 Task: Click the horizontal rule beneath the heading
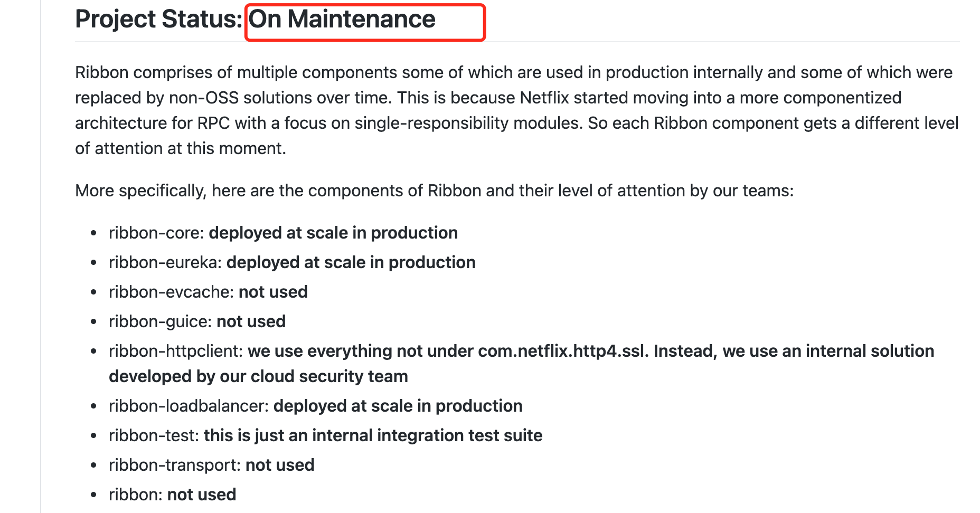tap(517, 42)
